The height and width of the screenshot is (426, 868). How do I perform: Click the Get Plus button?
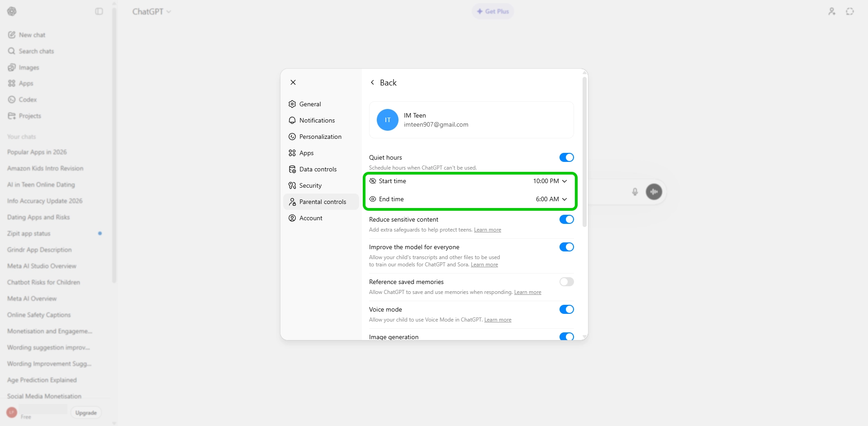[493, 11]
